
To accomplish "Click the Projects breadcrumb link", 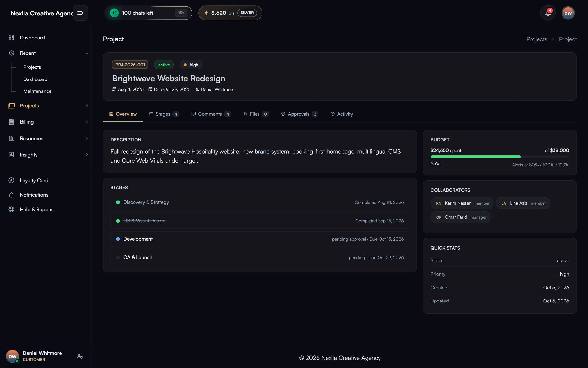I will click(537, 39).
